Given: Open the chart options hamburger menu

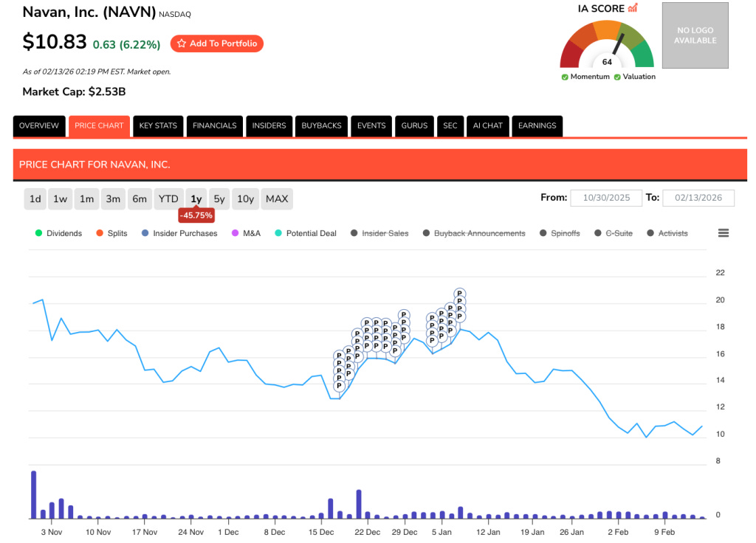Looking at the screenshot, I should (724, 232).
